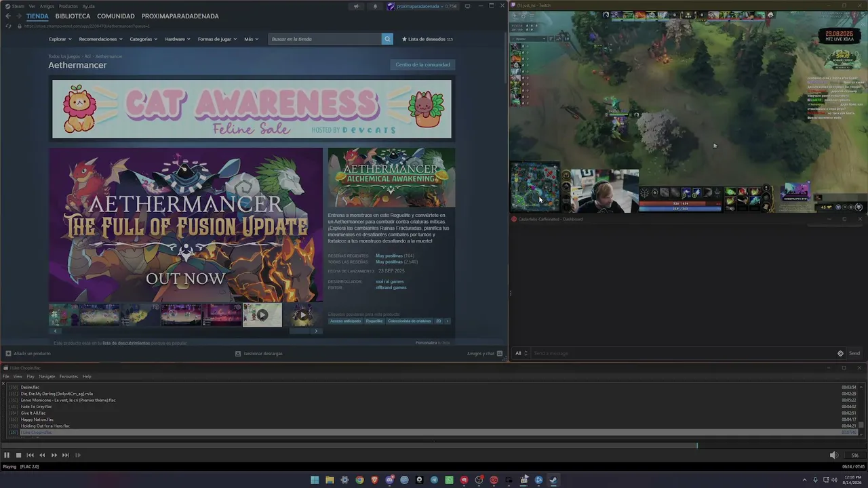Click the Send button in chat
The height and width of the screenshot is (488, 868).
(x=854, y=353)
